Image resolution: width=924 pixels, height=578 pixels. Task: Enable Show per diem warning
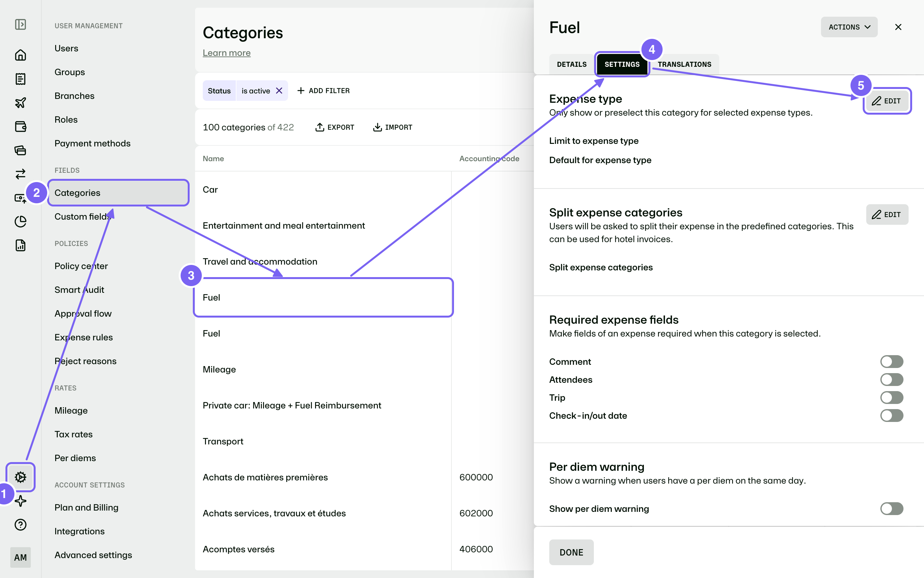[892, 509]
